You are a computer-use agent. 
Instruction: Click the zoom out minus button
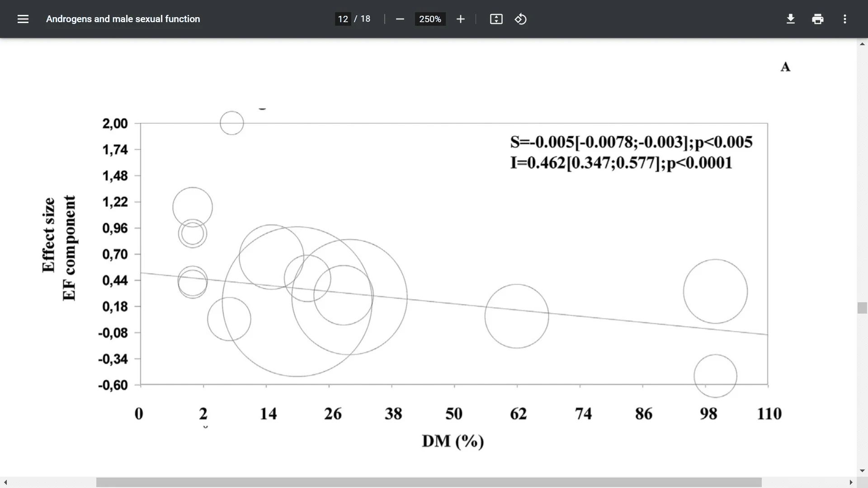(400, 19)
